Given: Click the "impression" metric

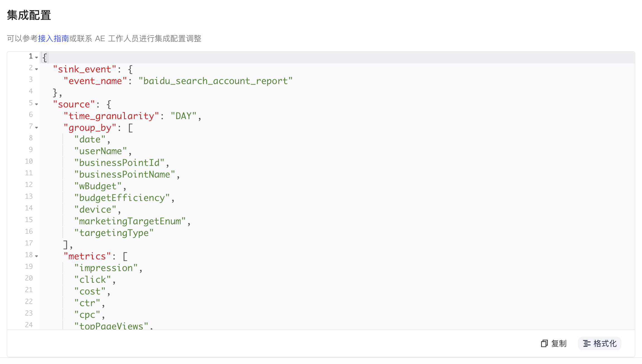Looking at the screenshot, I should click(x=106, y=268).
